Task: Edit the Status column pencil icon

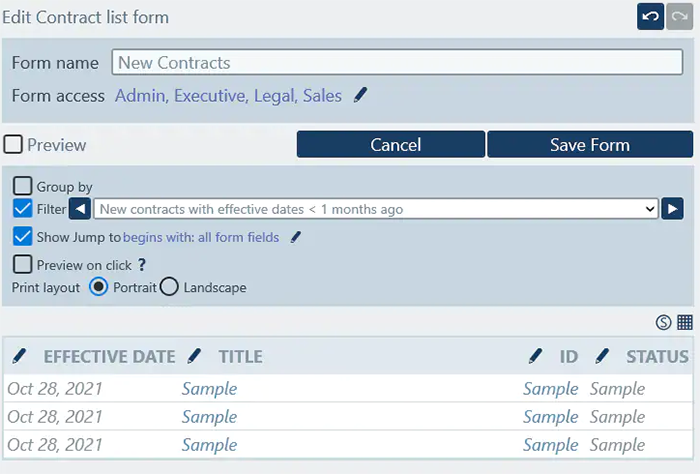Action: (602, 356)
